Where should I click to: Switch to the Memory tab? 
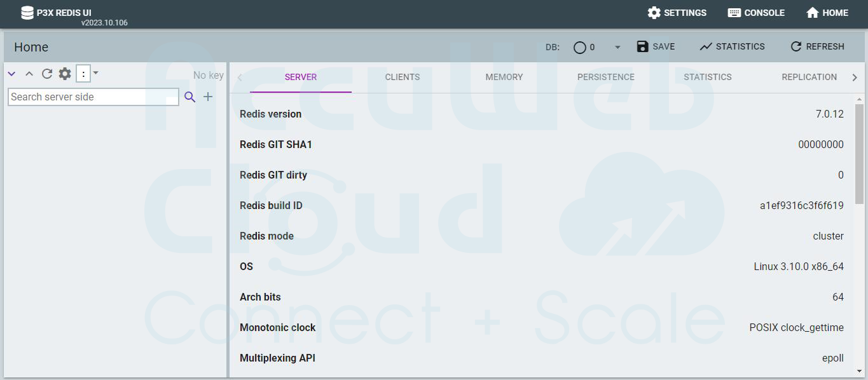504,77
